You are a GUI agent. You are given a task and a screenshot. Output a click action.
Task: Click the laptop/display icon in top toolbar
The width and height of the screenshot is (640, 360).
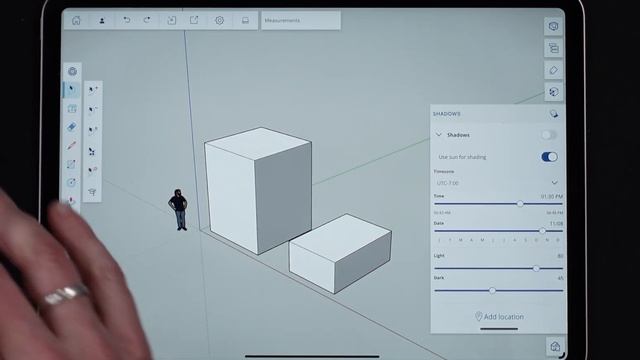tap(245, 20)
